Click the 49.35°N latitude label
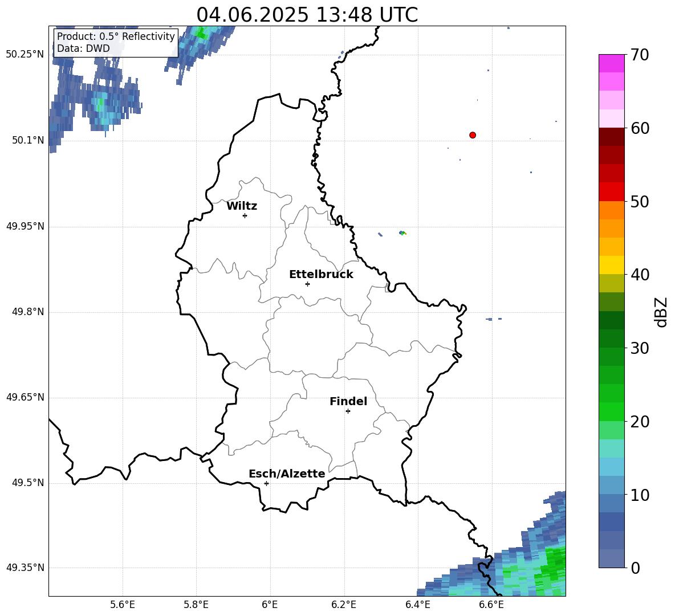675x616 pixels. (x=25, y=568)
